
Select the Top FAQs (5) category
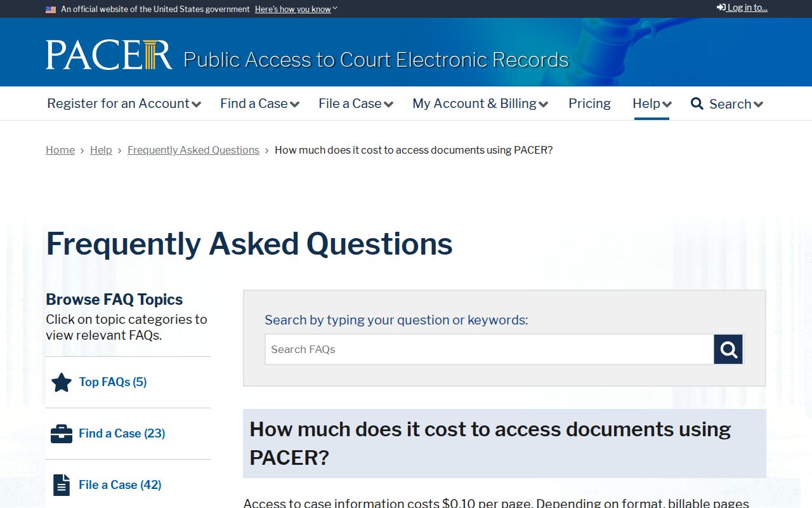(113, 382)
